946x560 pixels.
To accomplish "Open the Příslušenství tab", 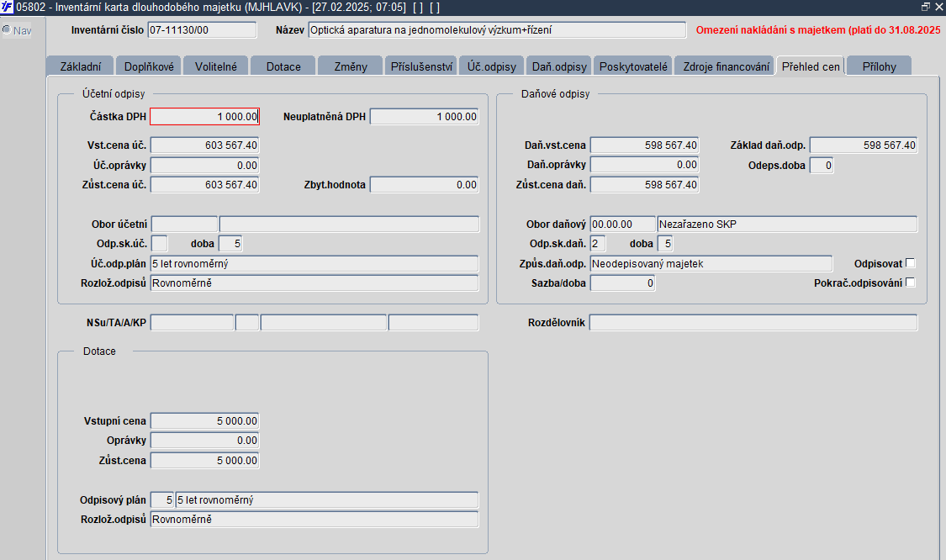I will (x=421, y=66).
